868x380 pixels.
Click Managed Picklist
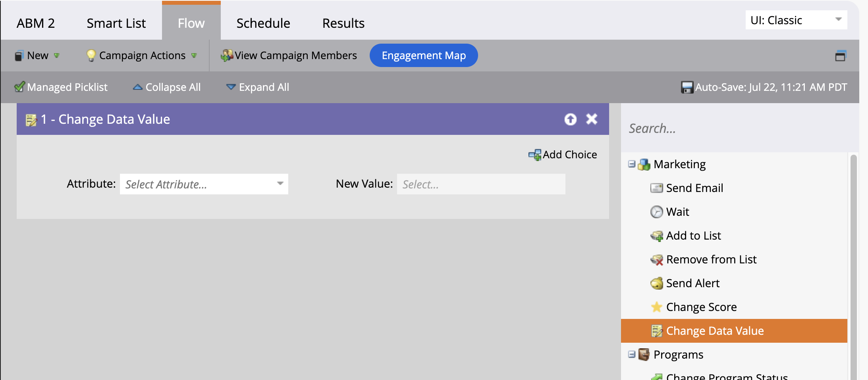[x=61, y=87]
